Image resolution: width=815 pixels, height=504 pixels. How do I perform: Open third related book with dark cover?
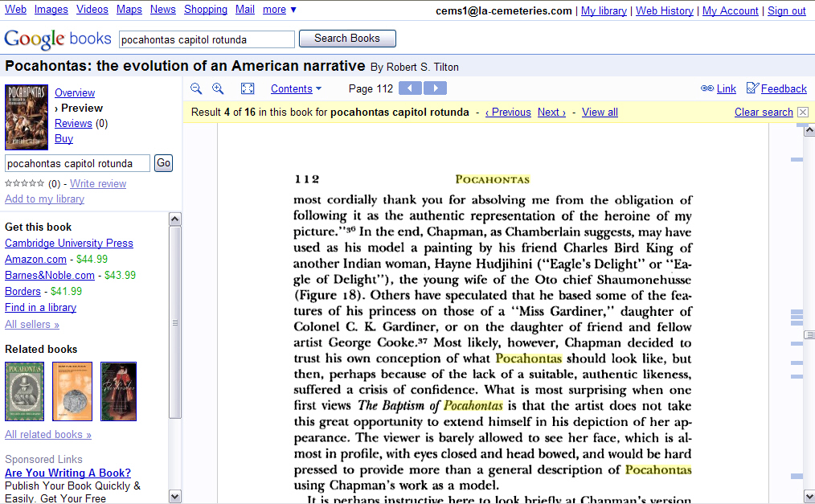pyautogui.click(x=118, y=391)
